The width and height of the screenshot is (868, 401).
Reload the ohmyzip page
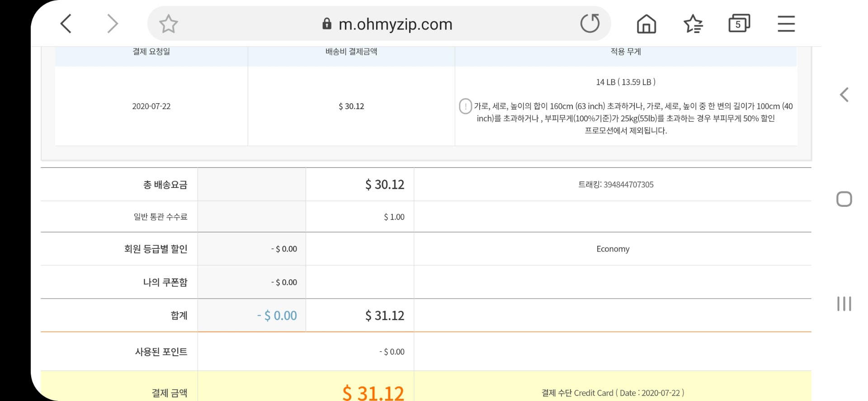[x=590, y=24]
